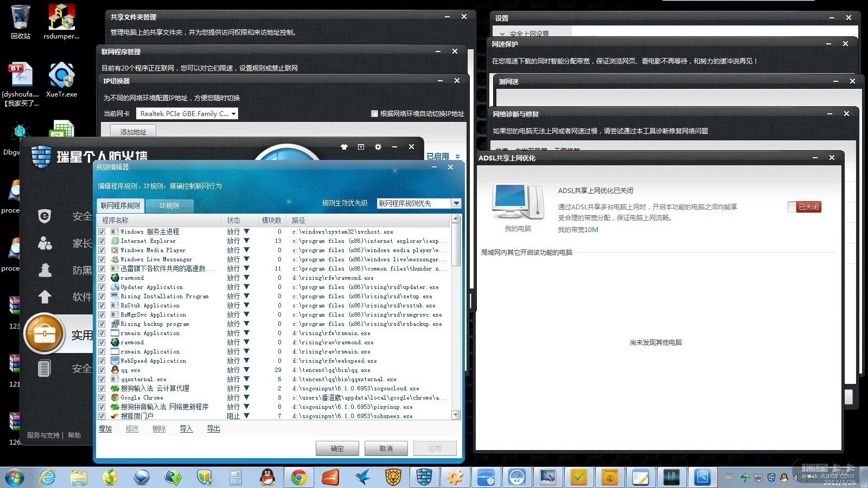Switch to the IP规则 tab

(169, 206)
